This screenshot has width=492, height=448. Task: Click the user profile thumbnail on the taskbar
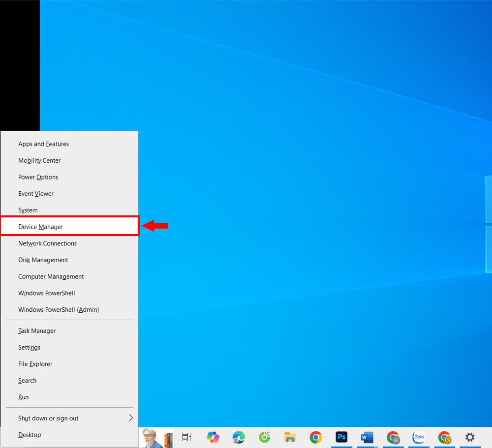click(x=156, y=437)
